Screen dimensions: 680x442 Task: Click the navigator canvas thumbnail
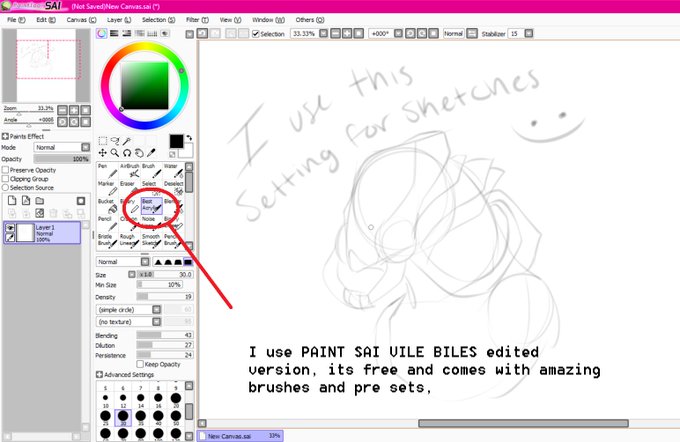(x=46, y=65)
